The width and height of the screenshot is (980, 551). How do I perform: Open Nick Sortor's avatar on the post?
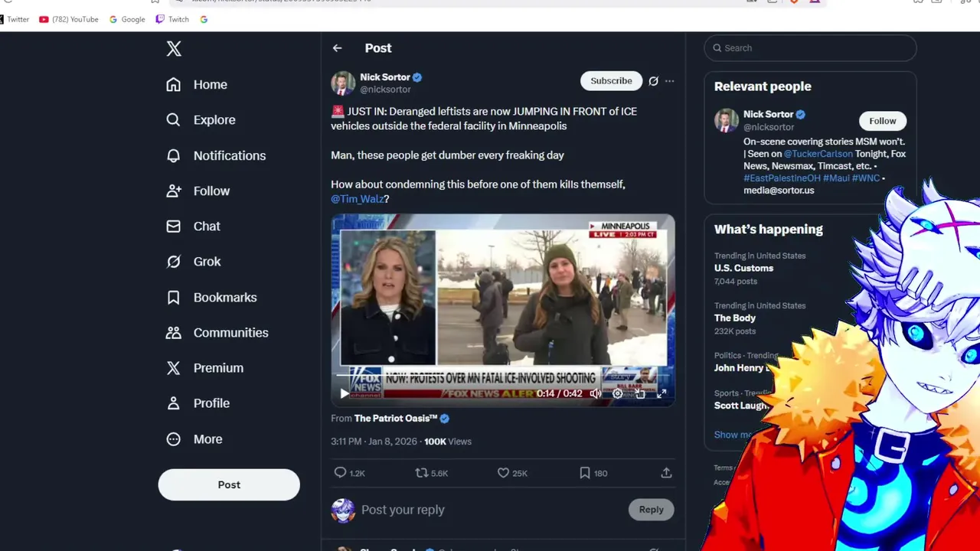pyautogui.click(x=343, y=83)
